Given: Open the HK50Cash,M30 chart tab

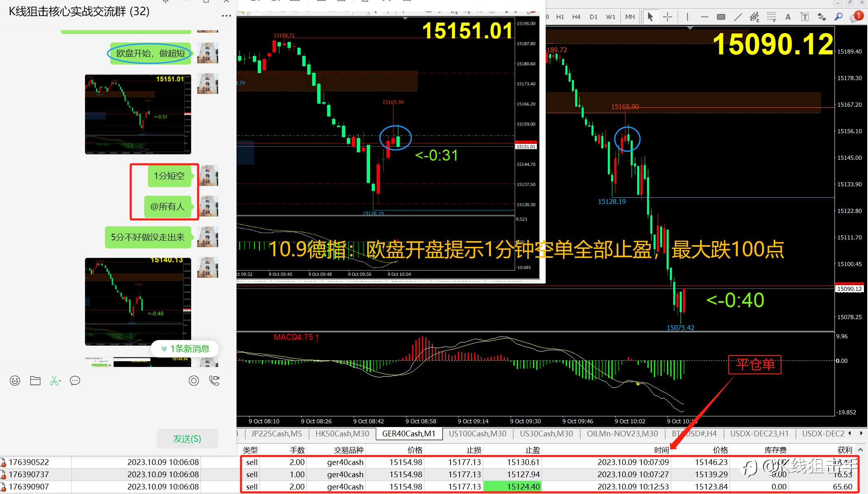Looking at the screenshot, I should 342,434.
